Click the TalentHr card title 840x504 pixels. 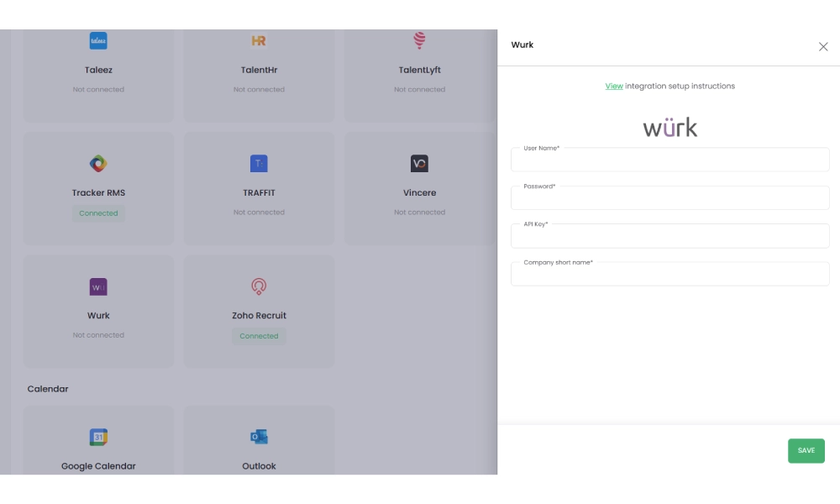click(259, 71)
